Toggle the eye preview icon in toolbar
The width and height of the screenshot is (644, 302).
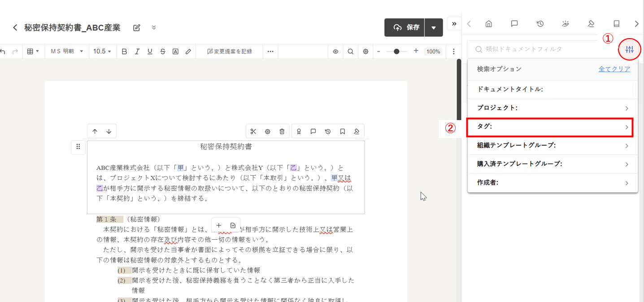[335, 52]
